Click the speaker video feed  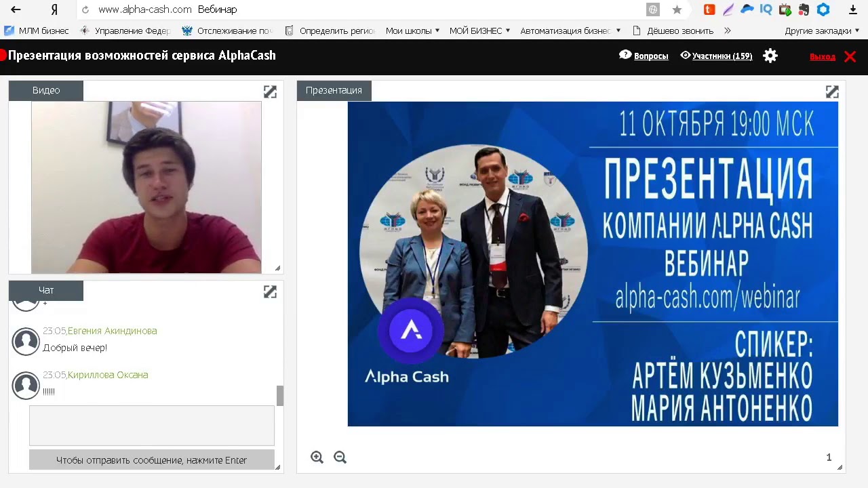146,187
